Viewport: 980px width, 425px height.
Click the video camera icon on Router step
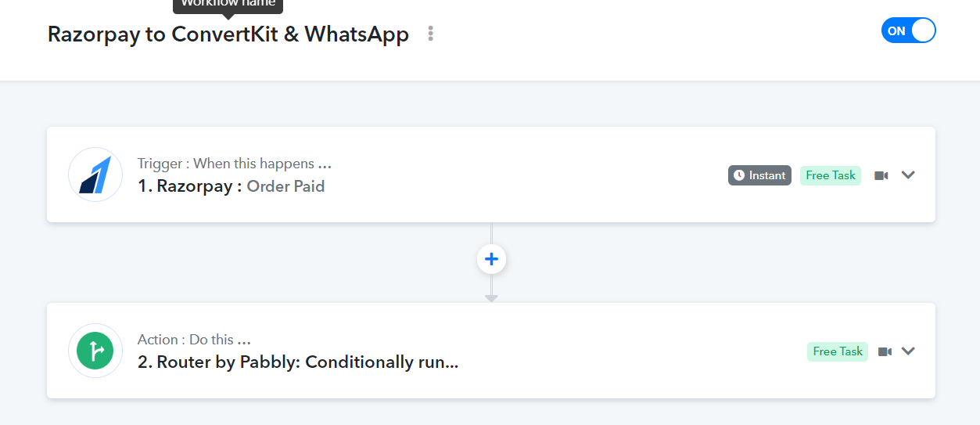[x=885, y=351]
